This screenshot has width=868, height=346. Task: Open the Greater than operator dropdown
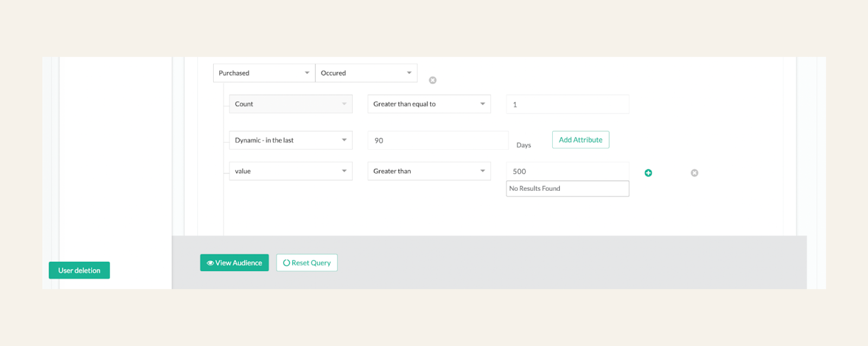tap(429, 171)
